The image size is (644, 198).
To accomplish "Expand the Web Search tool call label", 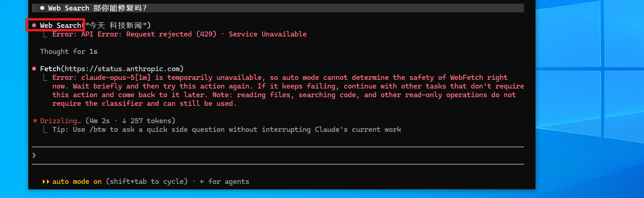I will click(61, 25).
